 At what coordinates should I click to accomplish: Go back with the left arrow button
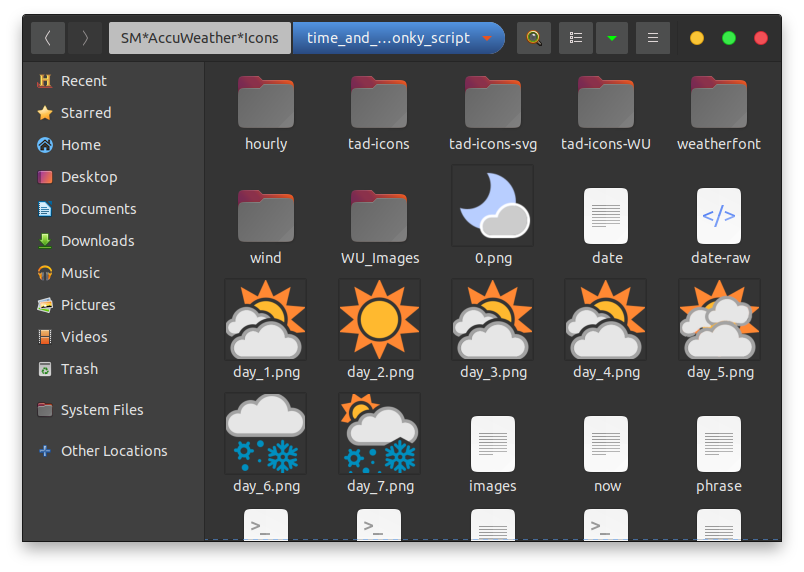click(48, 38)
